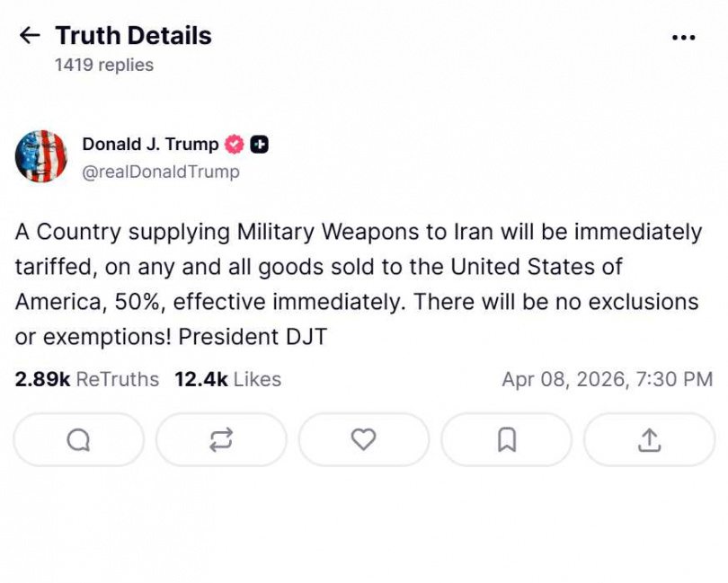
Task: Select the ReTruth icon below the post
Action: click(x=221, y=439)
